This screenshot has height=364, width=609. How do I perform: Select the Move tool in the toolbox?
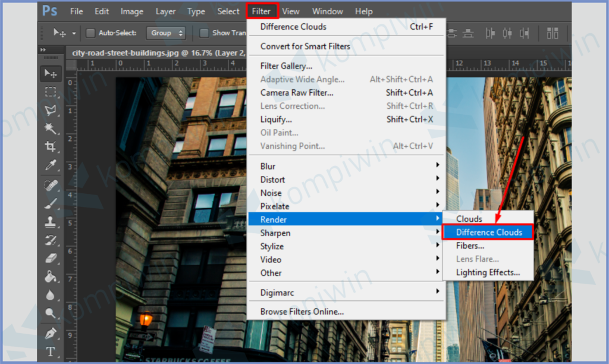pos(51,74)
